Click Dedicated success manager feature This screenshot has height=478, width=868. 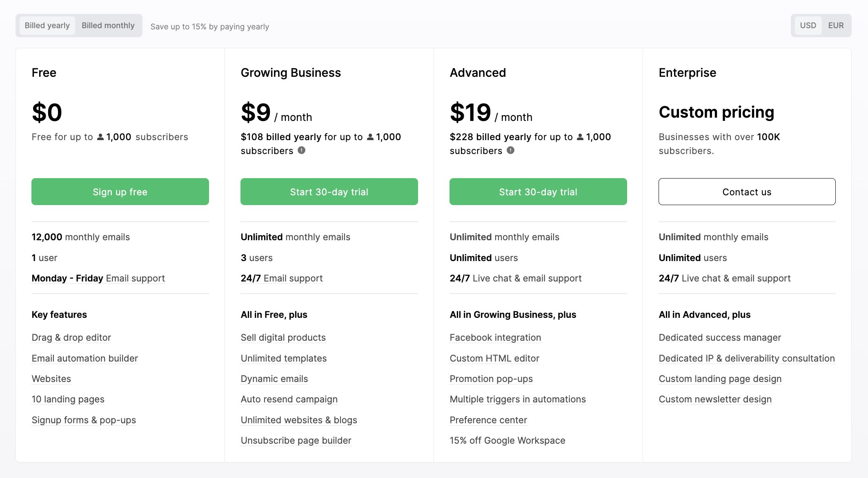click(x=720, y=337)
